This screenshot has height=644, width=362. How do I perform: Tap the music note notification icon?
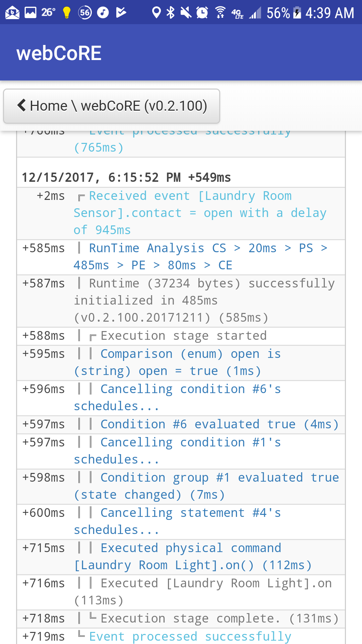[x=103, y=13]
